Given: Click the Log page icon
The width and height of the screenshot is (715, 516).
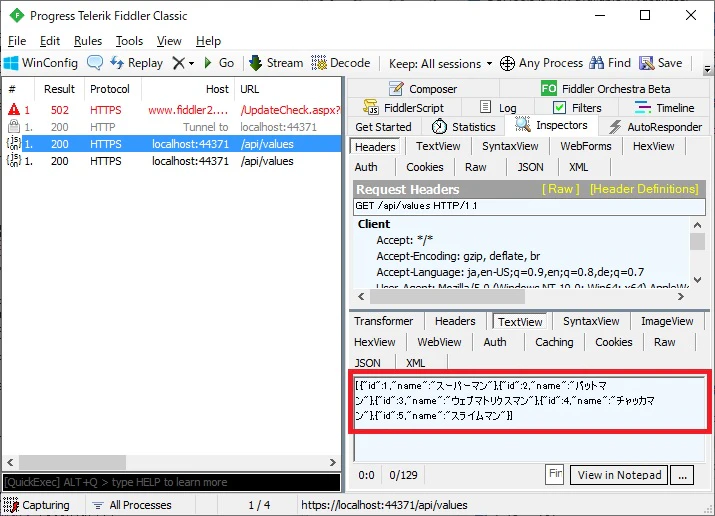Looking at the screenshot, I should (486, 107).
